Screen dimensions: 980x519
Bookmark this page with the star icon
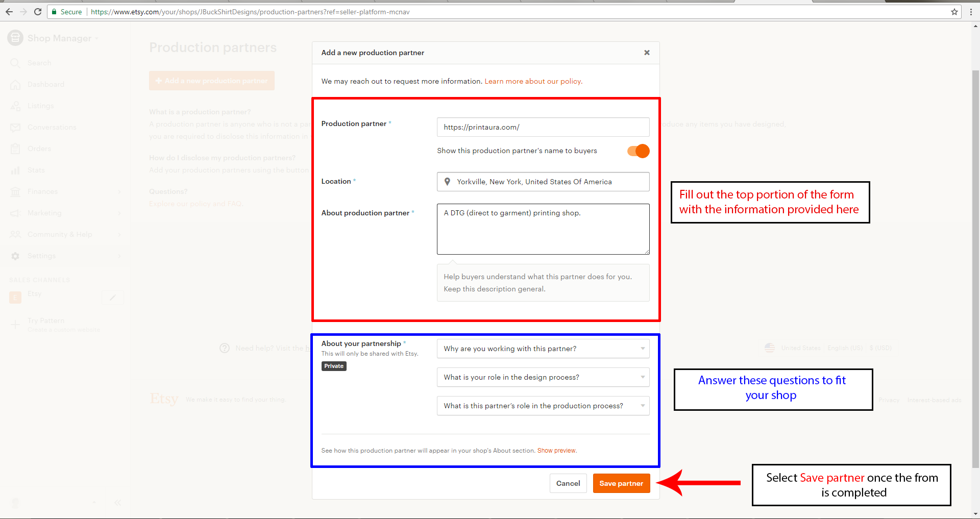point(954,12)
